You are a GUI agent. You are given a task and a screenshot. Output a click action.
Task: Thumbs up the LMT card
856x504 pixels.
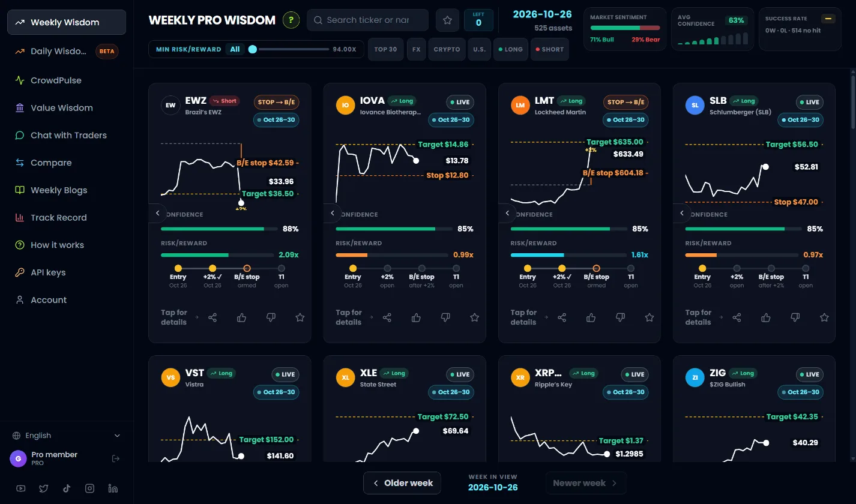591,317
